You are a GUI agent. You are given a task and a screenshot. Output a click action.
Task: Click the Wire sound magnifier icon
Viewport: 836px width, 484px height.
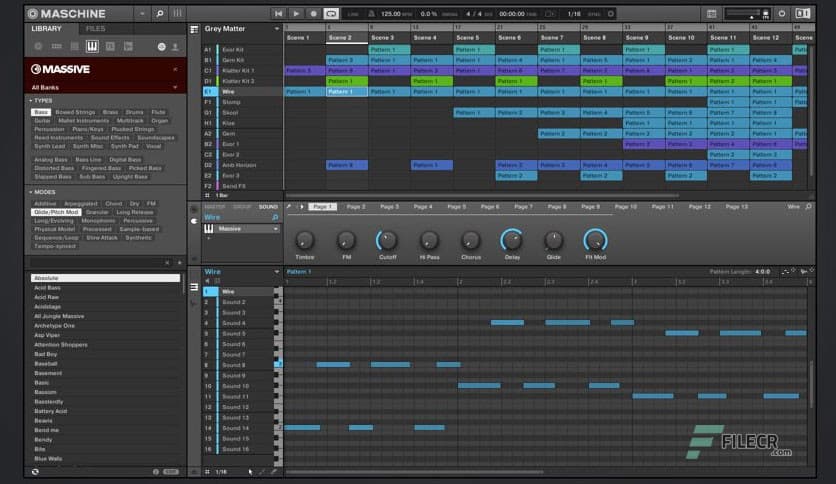click(x=275, y=217)
